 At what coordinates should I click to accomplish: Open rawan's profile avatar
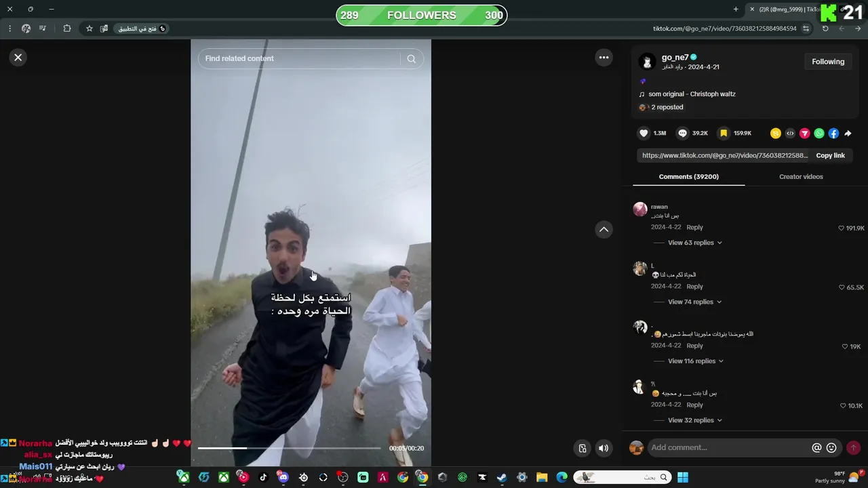point(640,209)
